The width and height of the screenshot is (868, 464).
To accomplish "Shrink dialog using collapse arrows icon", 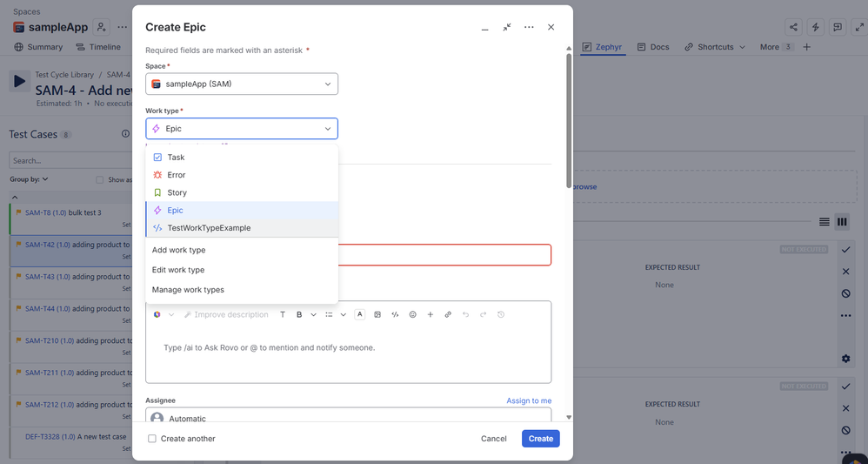I will (x=507, y=27).
